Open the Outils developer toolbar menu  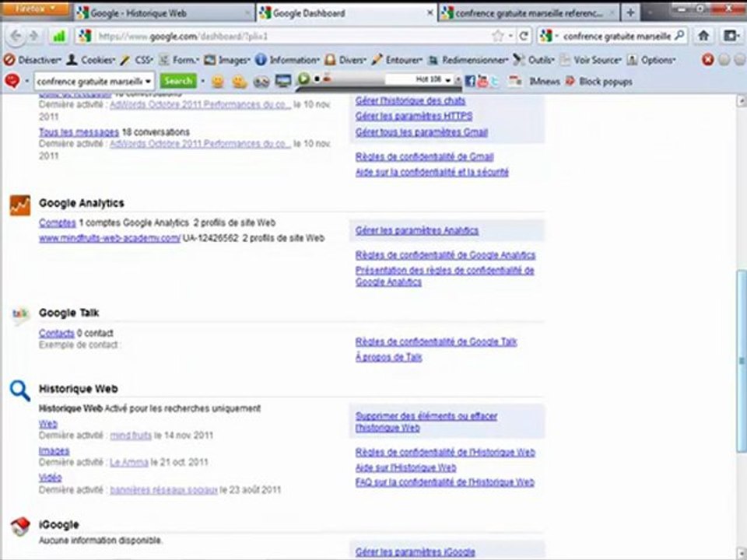pyautogui.click(x=534, y=60)
